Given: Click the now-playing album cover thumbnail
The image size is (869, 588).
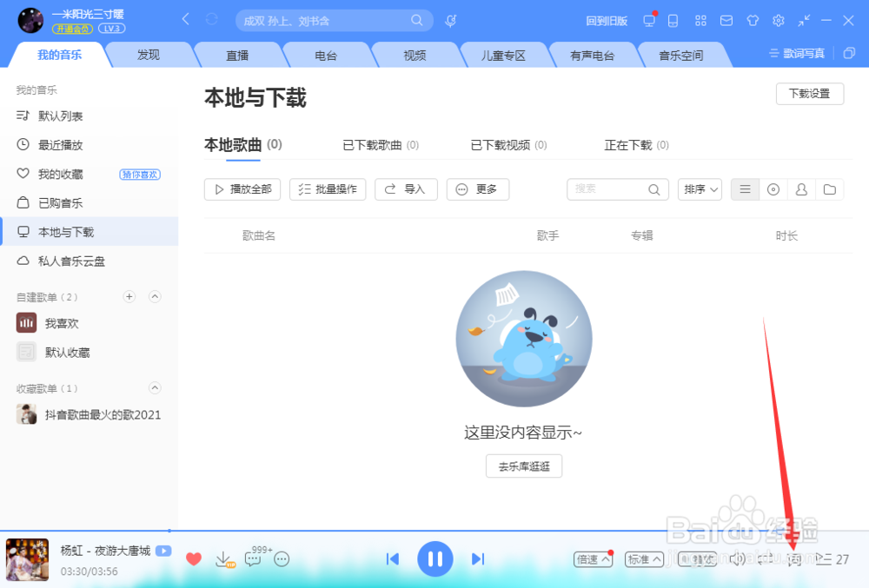Looking at the screenshot, I should pyautogui.click(x=27, y=559).
